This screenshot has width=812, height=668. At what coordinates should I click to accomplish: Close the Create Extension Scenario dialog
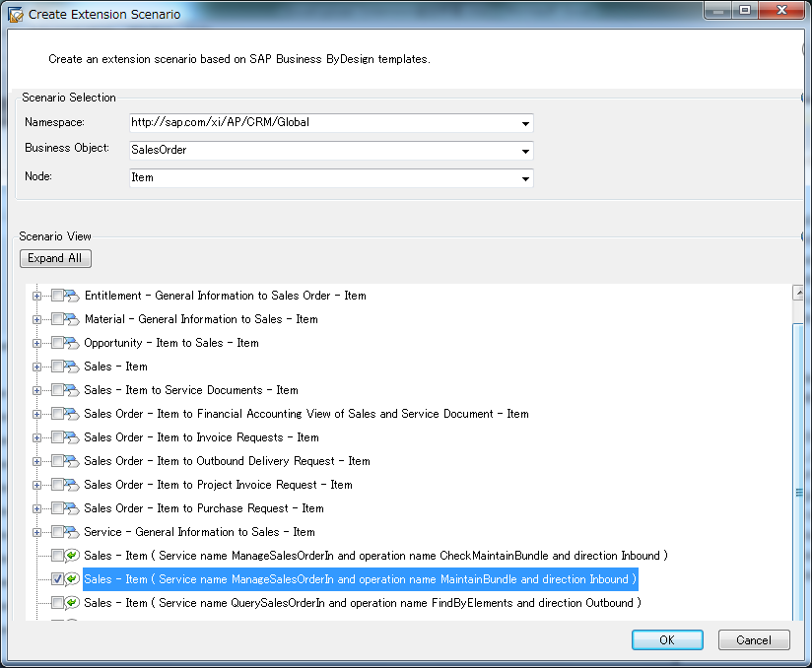(782, 10)
